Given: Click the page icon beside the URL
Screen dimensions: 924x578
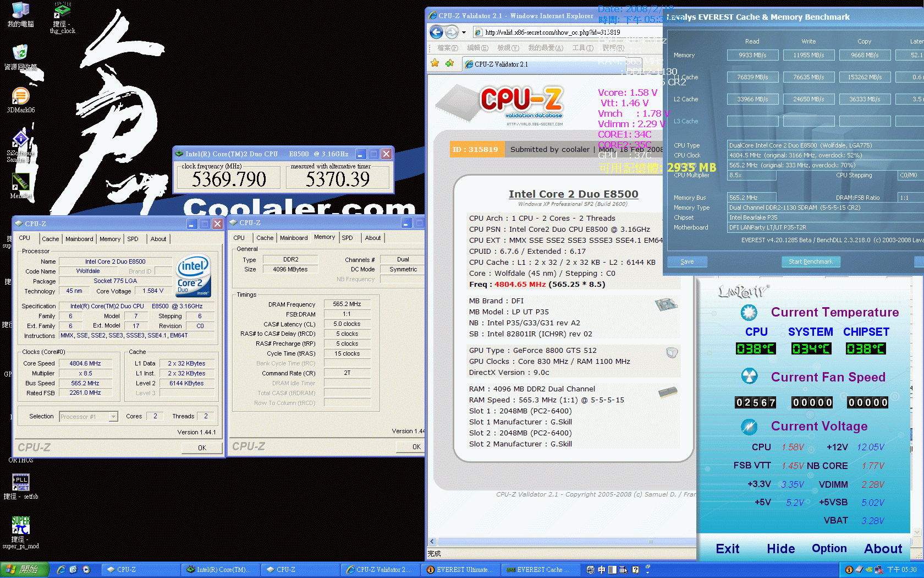Looking at the screenshot, I should [x=479, y=32].
